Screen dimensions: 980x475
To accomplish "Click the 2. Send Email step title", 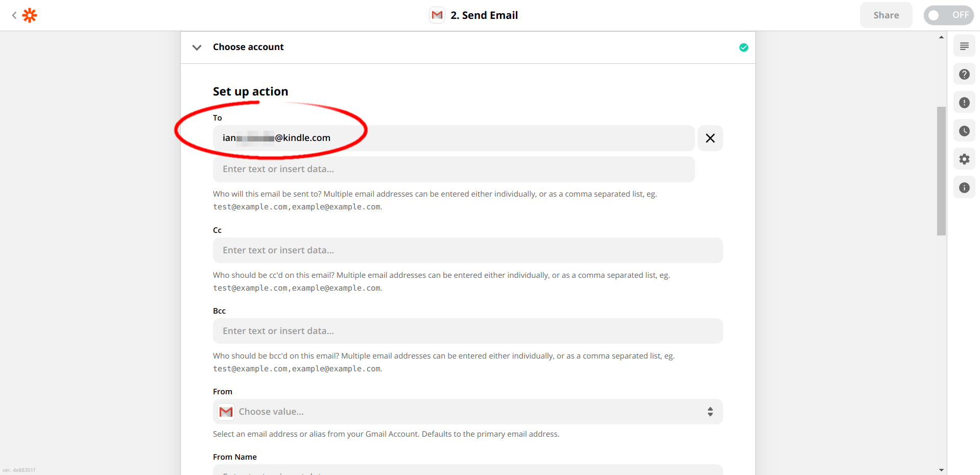I will click(x=484, y=15).
